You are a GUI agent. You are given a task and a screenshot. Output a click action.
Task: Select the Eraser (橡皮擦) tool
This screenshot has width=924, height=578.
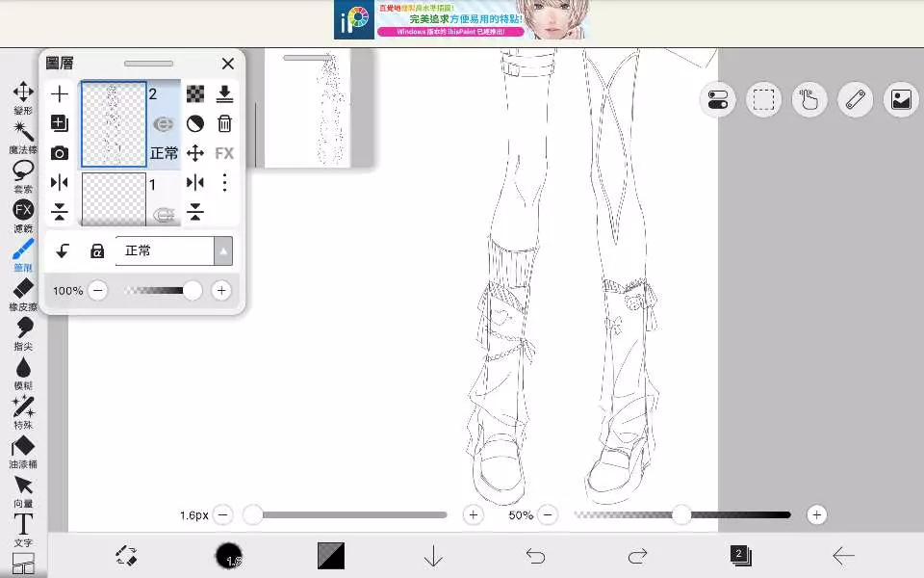[x=23, y=294]
